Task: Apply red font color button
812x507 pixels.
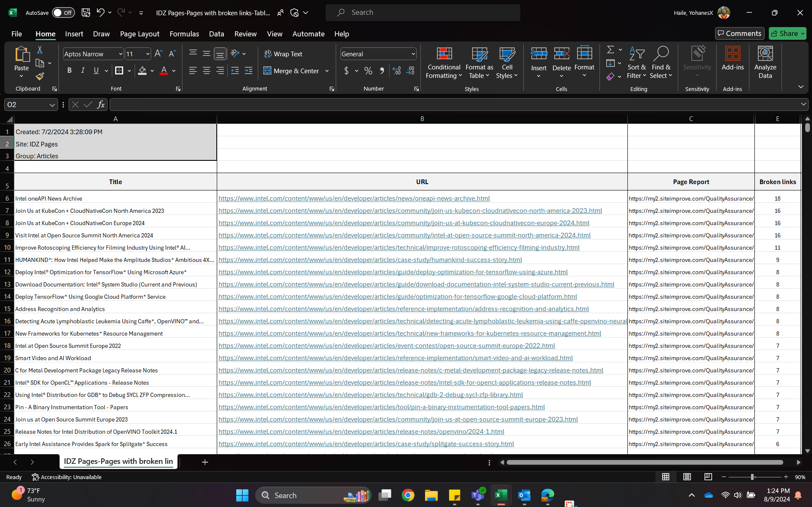Action: (164, 71)
